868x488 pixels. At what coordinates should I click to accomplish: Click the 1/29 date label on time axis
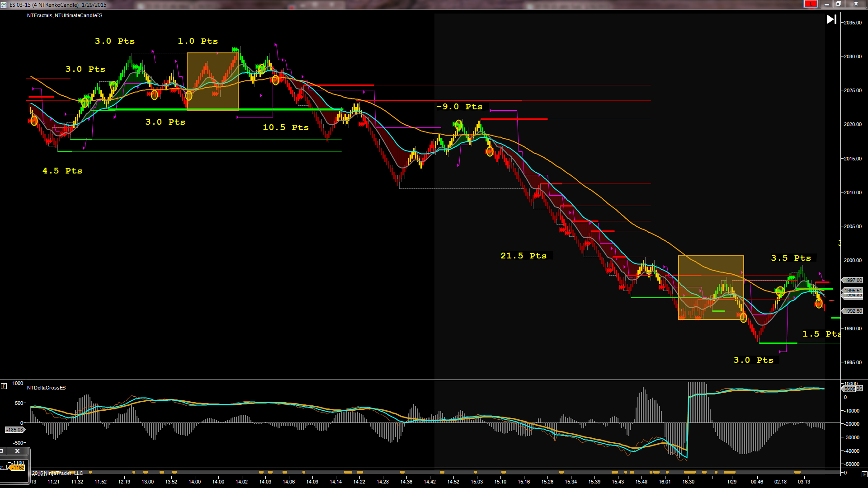coord(731,482)
